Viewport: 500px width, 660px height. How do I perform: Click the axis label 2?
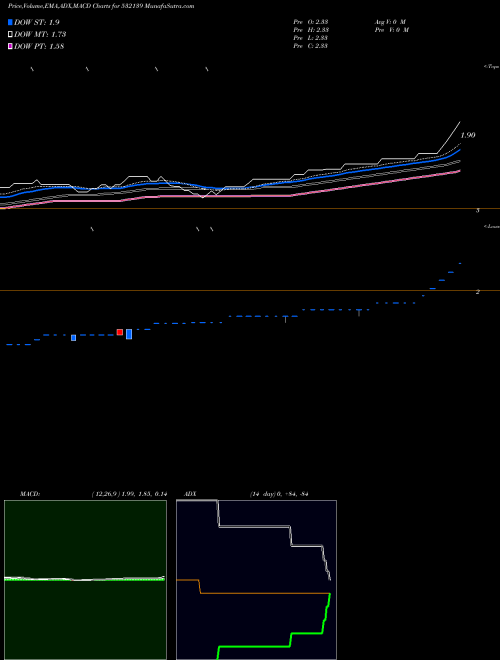click(477, 291)
